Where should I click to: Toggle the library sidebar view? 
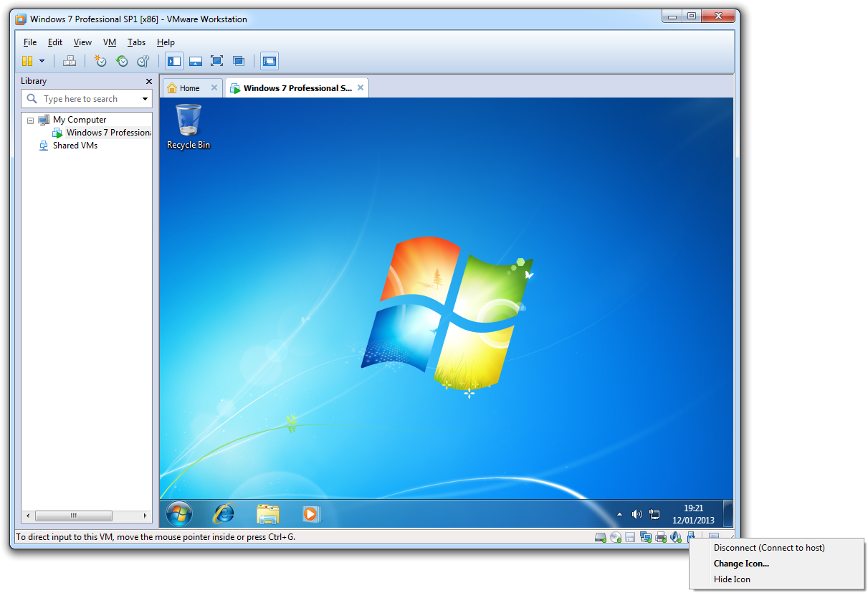173,62
